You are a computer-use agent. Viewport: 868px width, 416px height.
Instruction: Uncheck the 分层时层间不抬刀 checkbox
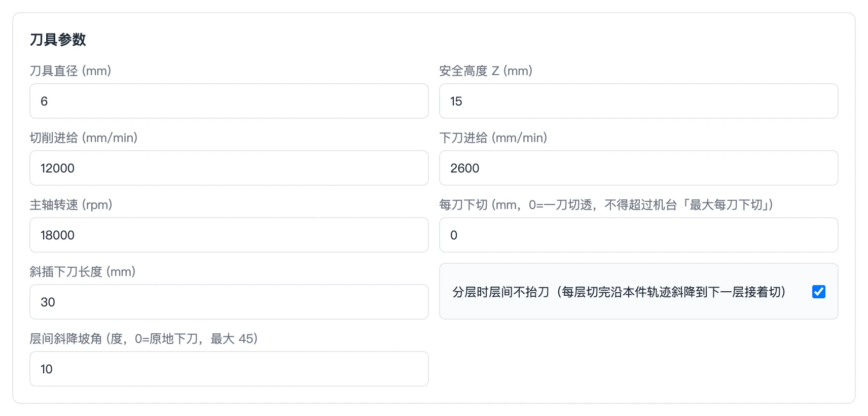coord(819,292)
